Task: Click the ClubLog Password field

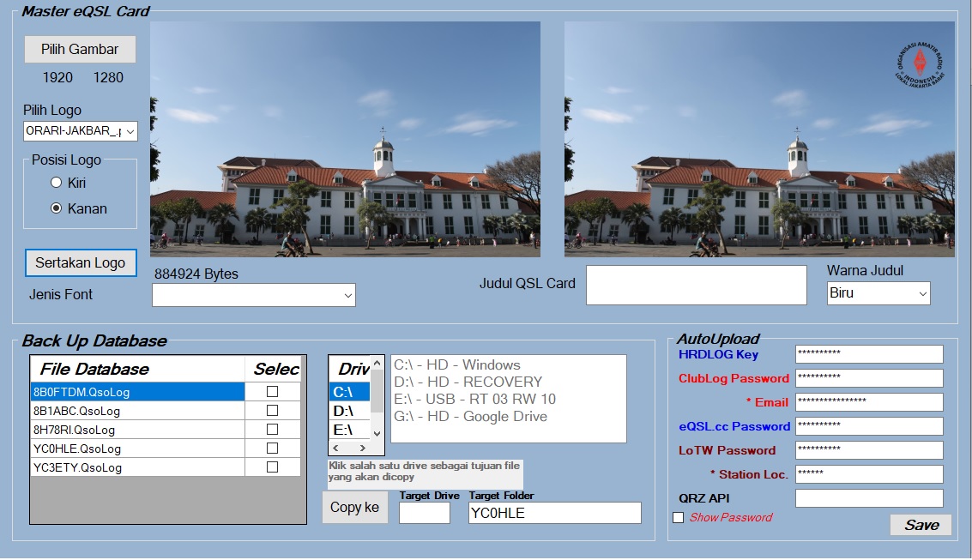Action: (x=869, y=378)
